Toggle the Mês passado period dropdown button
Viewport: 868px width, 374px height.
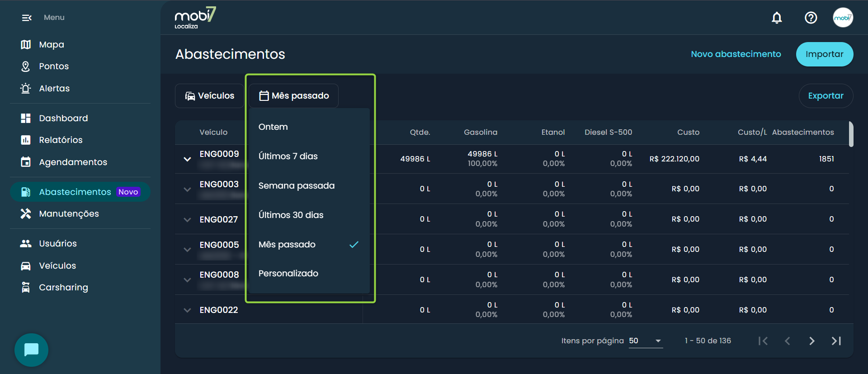tap(294, 96)
